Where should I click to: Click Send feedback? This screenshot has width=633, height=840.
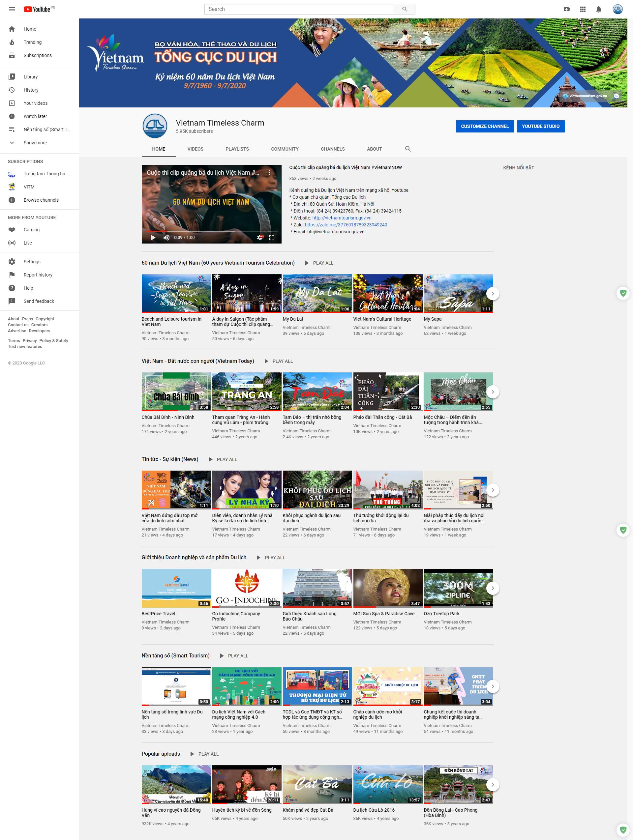tap(40, 301)
